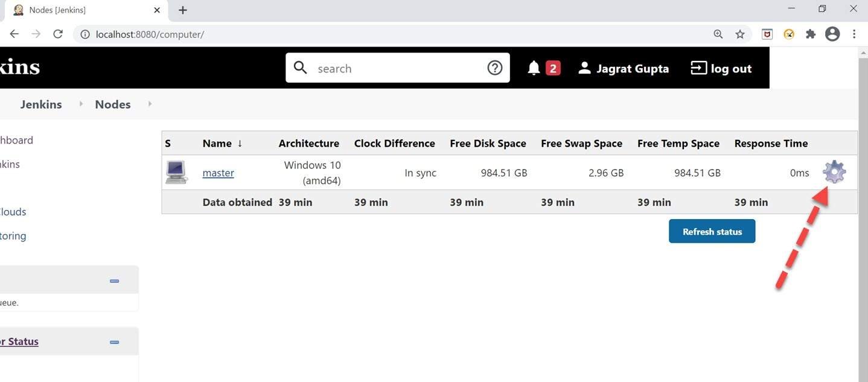The width and height of the screenshot is (868, 382).
Task: Go back to previous page
Action: (14, 34)
